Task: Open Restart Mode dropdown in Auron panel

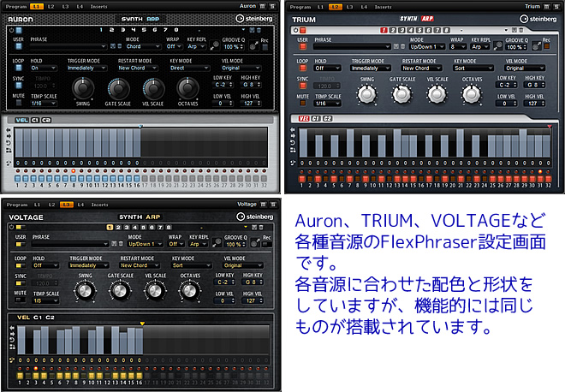Action: pos(138,68)
